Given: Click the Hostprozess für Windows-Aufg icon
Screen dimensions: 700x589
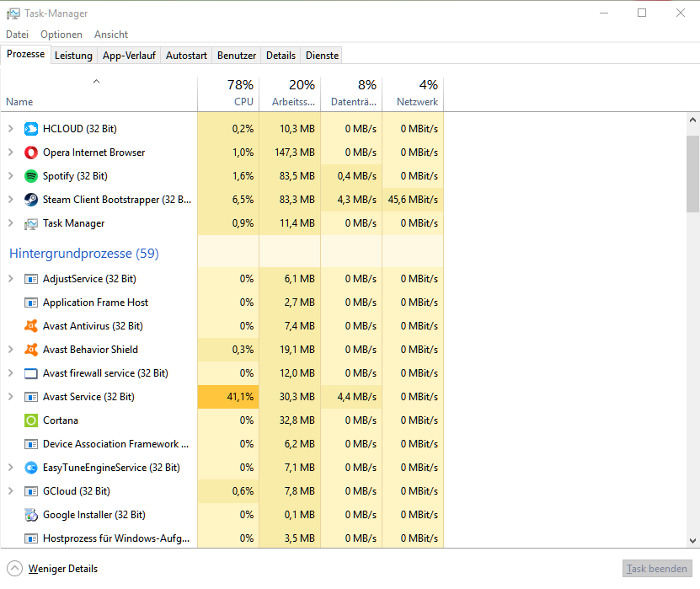Looking at the screenshot, I should click(x=31, y=538).
